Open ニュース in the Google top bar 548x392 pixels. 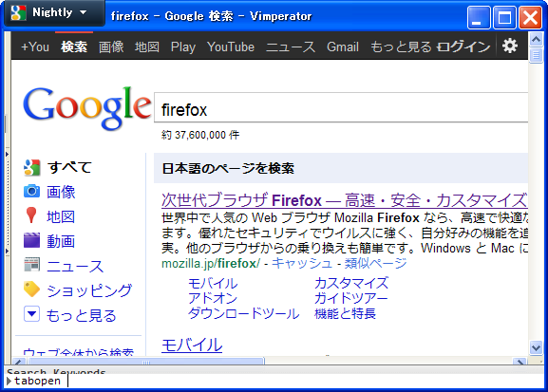pos(291,47)
